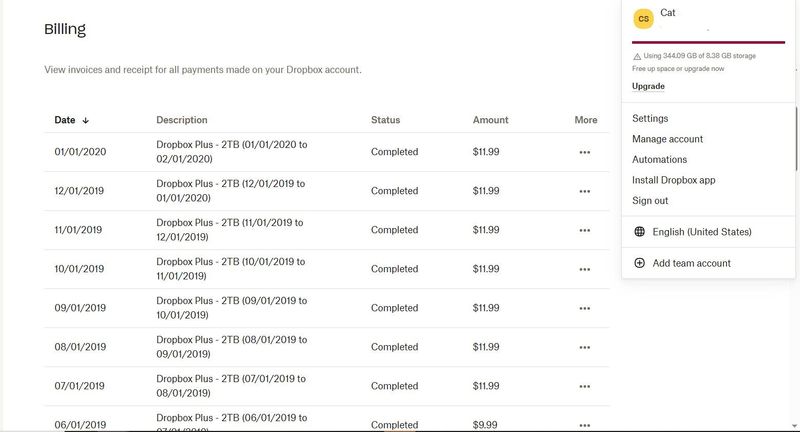Sign out of the account
This screenshot has height=432, width=800.
coord(650,200)
